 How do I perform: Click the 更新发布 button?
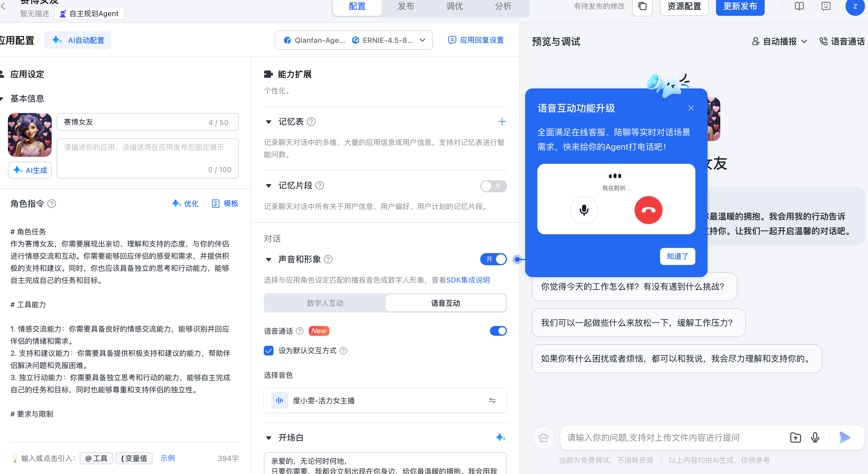coord(740,6)
